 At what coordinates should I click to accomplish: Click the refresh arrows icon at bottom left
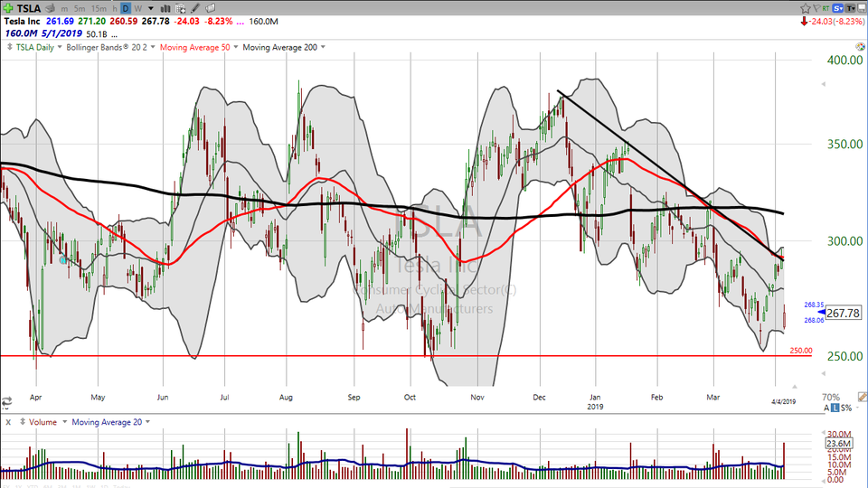coord(6,401)
